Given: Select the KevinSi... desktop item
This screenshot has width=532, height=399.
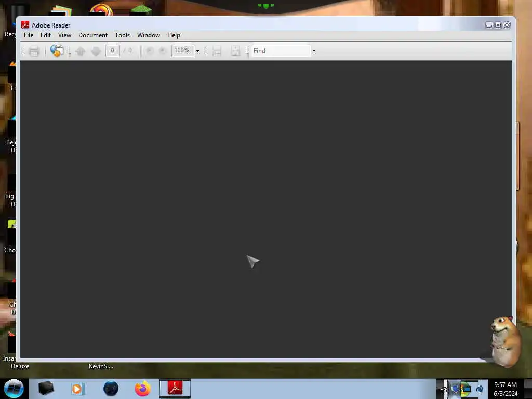Looking at the screenshot, I should 101,366.
